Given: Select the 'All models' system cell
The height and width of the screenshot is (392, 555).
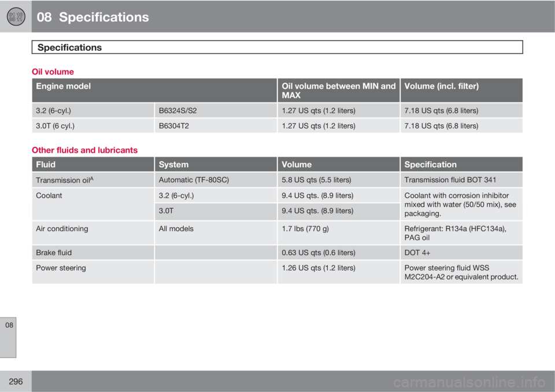Looking at the screenshot, I should pos(216,232).
